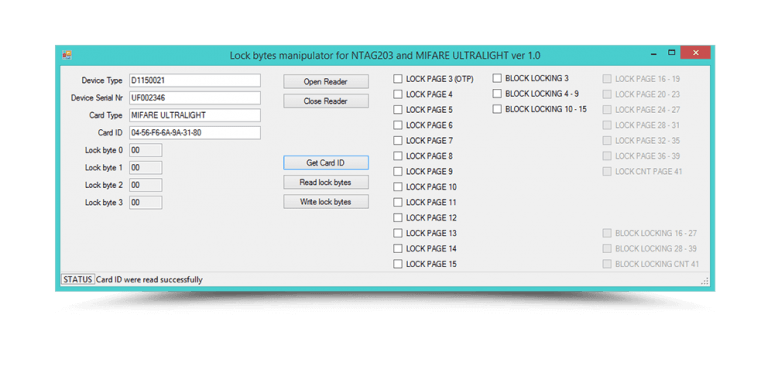This screenshot has height=373, width=768.
Task: Click the window title text
Action: tap(385, 56)
